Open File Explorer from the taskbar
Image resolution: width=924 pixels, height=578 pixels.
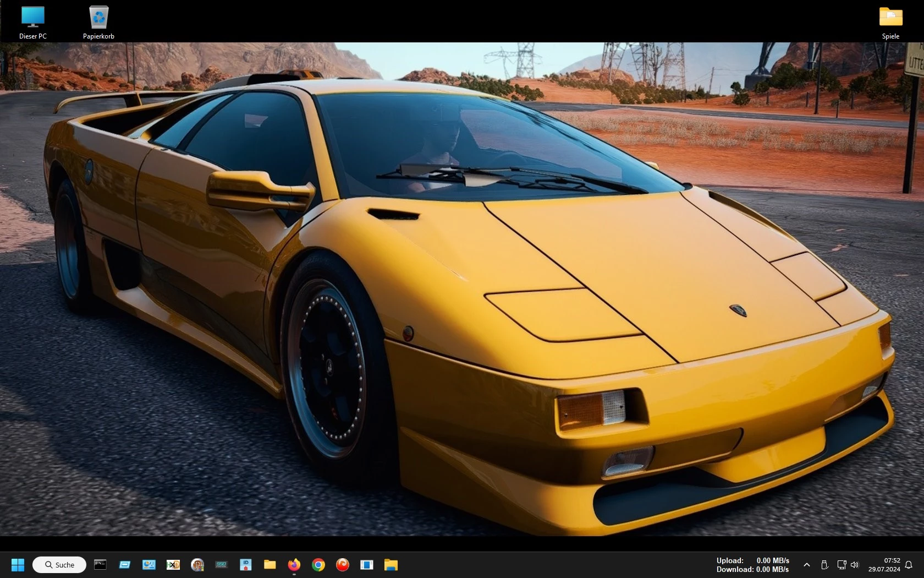[391, 564]
